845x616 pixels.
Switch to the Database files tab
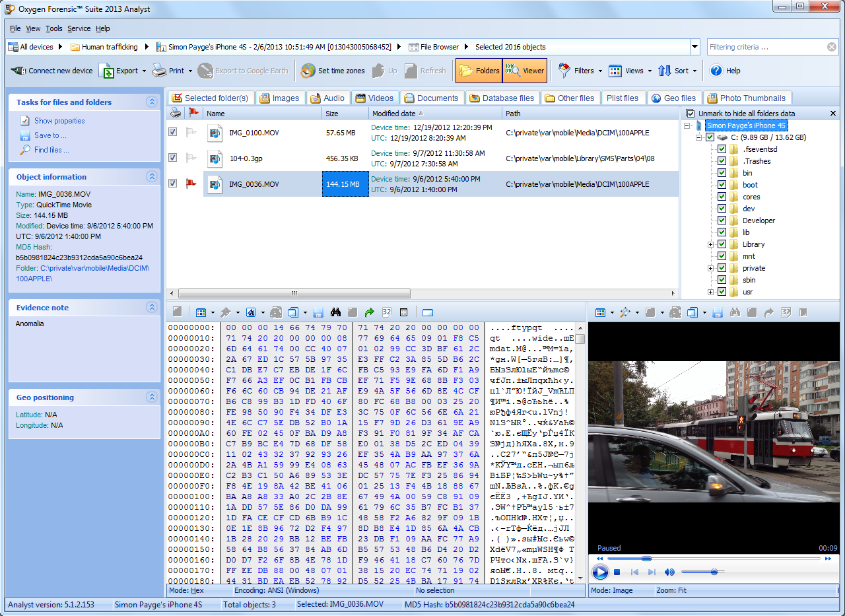(x=502, y=98)
